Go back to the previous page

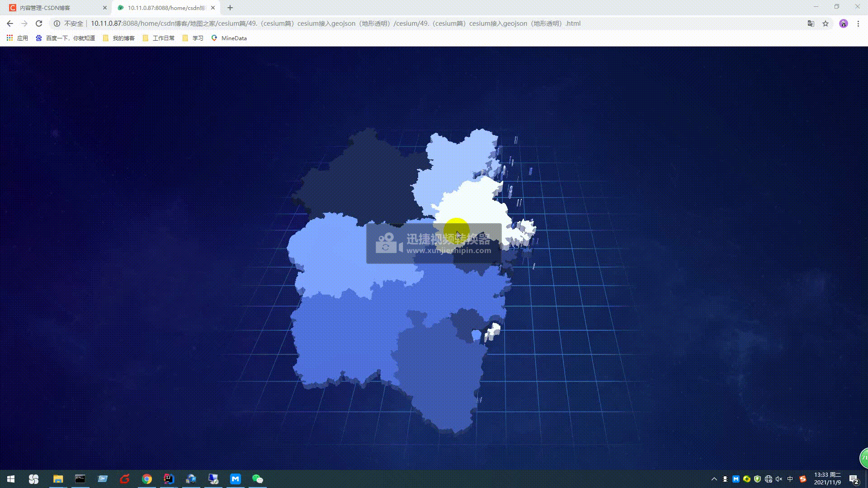coord(10,23)
